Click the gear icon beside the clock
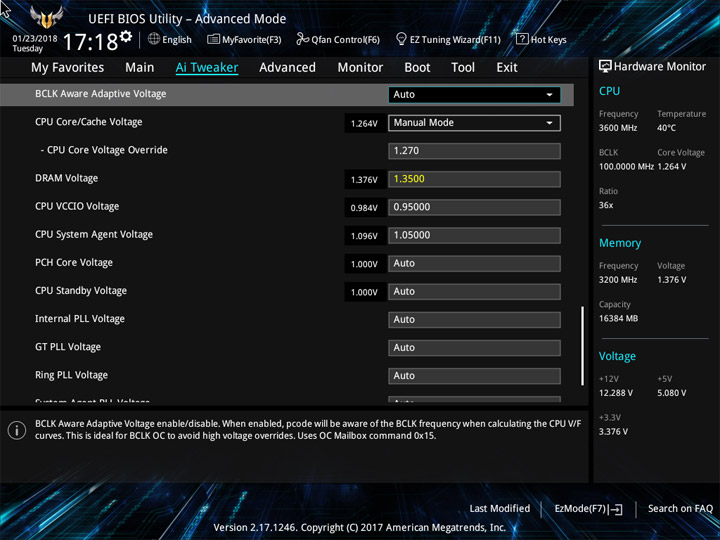The image size is (720, 540). [126, 36]
